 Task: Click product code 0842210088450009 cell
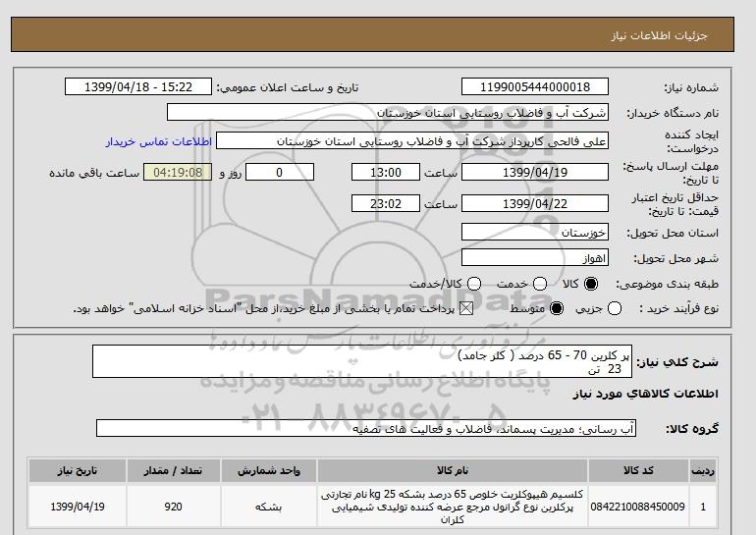click(x=638, y=507)
